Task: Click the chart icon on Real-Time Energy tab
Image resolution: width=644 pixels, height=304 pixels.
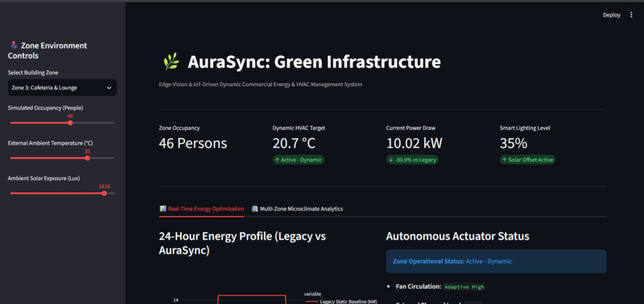Action: click(163, 209)
